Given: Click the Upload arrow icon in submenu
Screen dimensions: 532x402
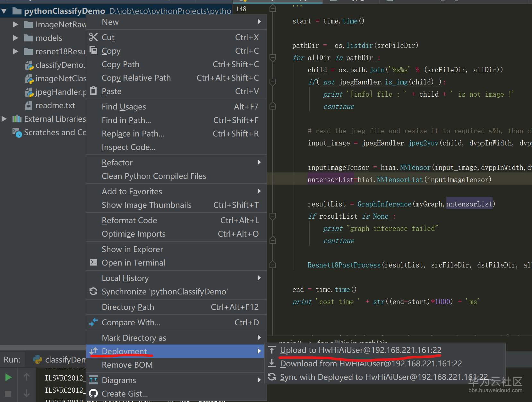Looking at the screenshot, I should point(272,350).
